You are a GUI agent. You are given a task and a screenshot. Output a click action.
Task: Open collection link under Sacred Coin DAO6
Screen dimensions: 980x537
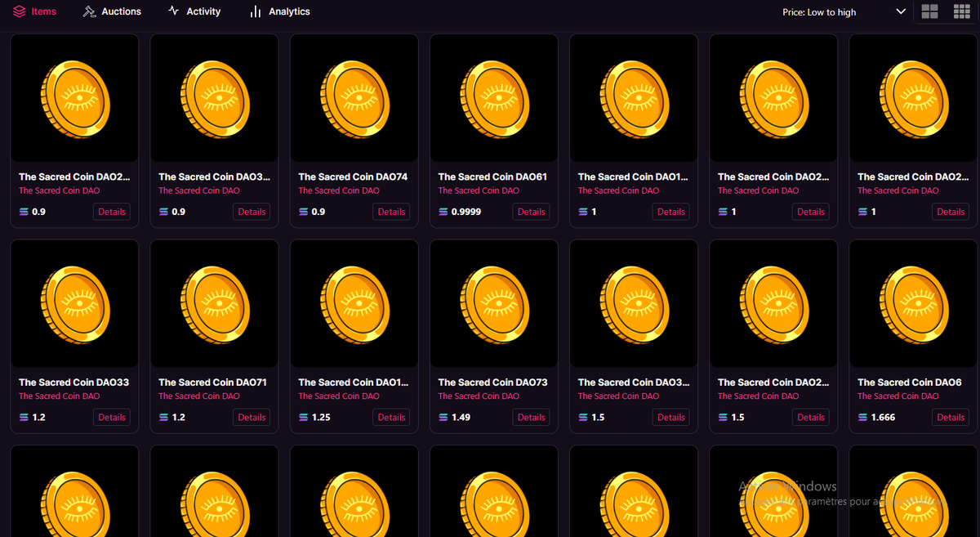click(898, 396)
